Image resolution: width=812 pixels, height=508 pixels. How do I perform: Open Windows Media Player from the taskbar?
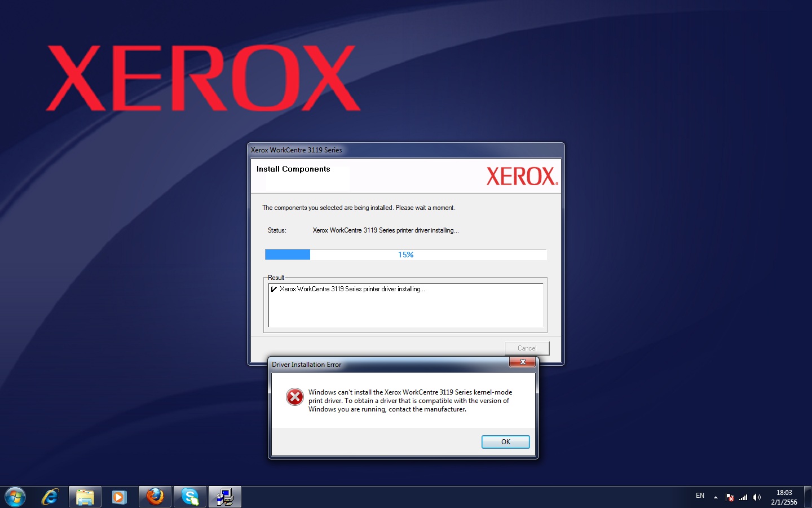tap(120, 497)
